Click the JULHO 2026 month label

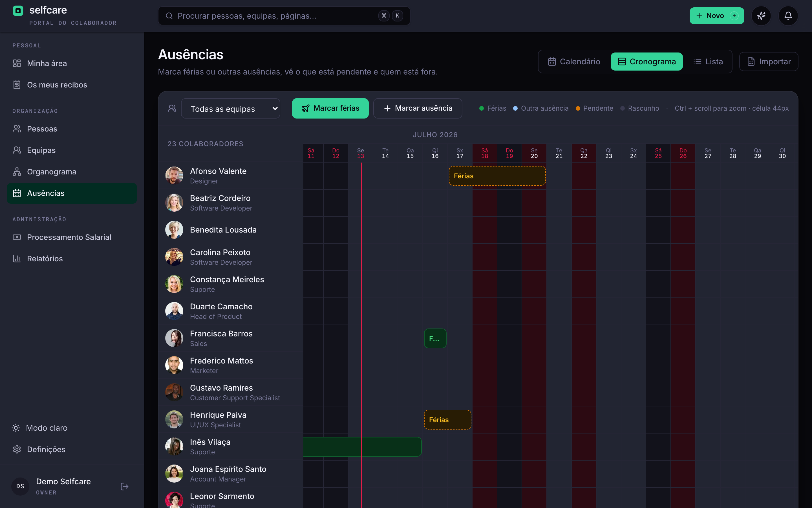[x=435, y=135]
